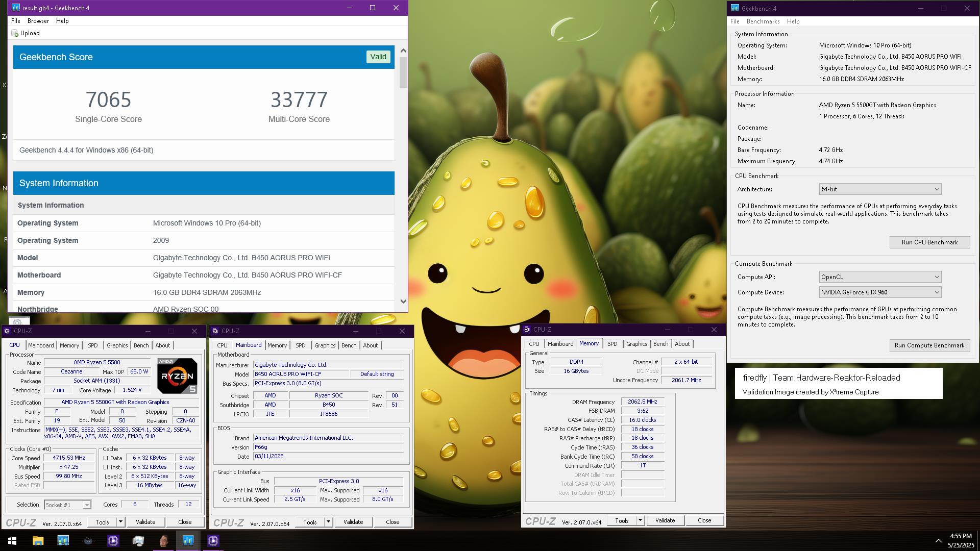Image resolution: width=980 pixels, height=551 pixels.
Task: Select the active Geekbench taskbar icon
Action: 188,540
